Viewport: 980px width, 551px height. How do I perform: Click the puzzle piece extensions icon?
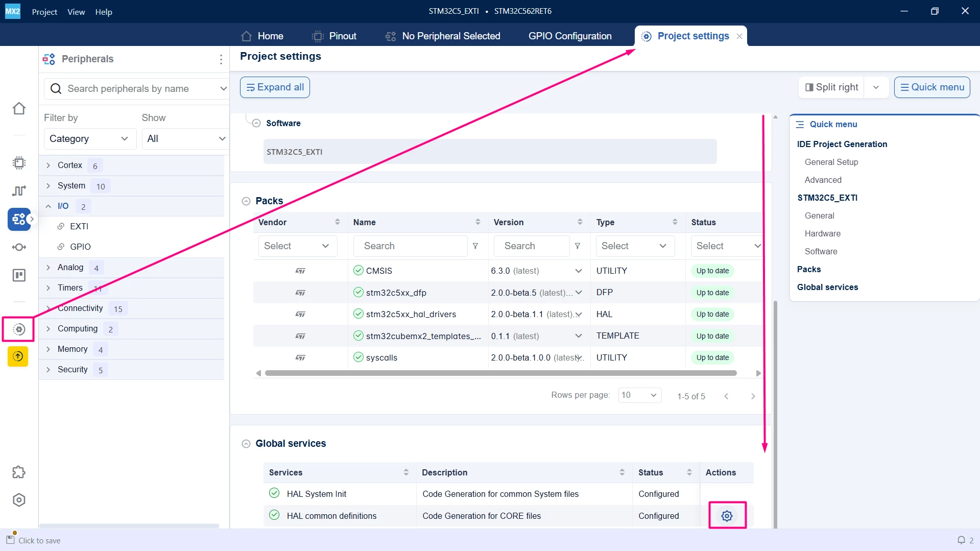click(x=19, y=472)
